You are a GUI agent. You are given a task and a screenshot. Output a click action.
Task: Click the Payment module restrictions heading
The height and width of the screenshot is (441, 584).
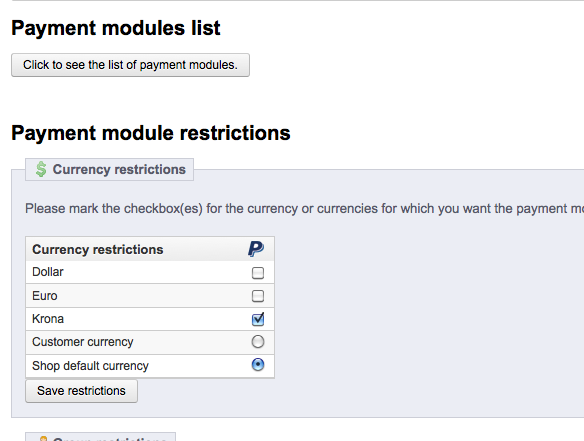[x=151, y=133]
